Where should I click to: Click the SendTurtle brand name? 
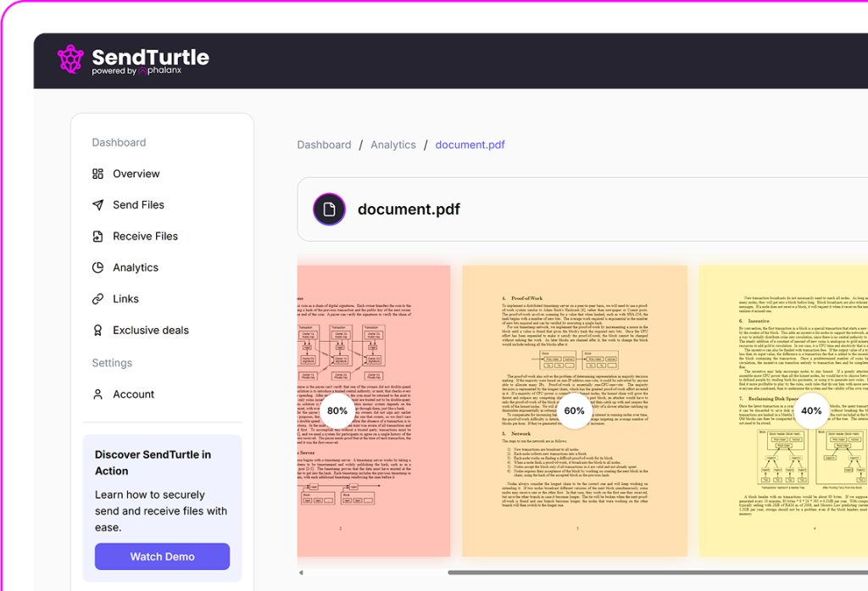pos(151,57)
